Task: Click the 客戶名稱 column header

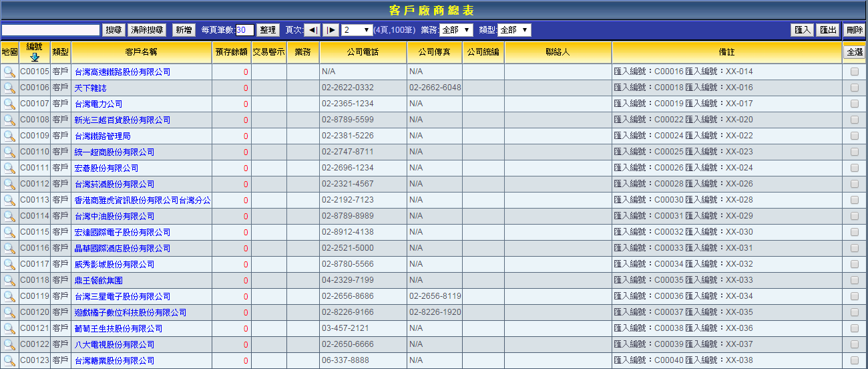Action: 142,52
